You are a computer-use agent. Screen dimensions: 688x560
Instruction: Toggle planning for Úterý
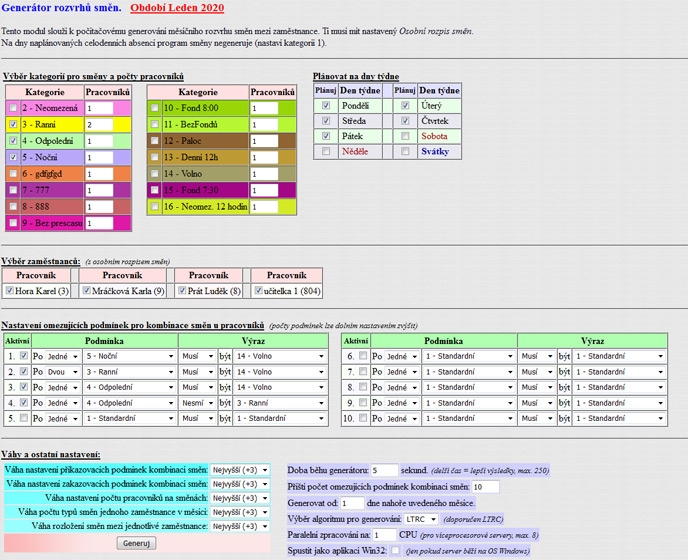coord(405,105)
